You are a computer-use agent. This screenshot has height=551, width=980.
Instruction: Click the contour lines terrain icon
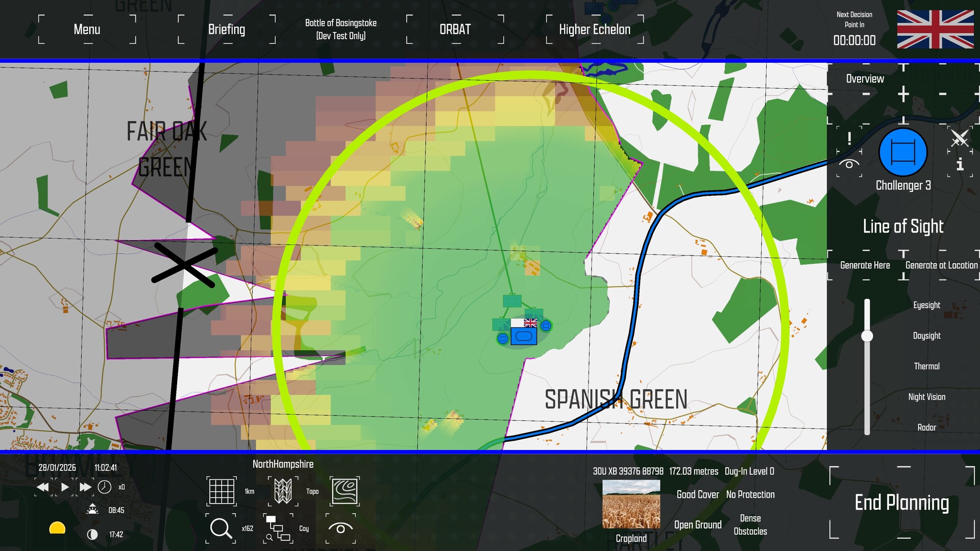(345, 491)
